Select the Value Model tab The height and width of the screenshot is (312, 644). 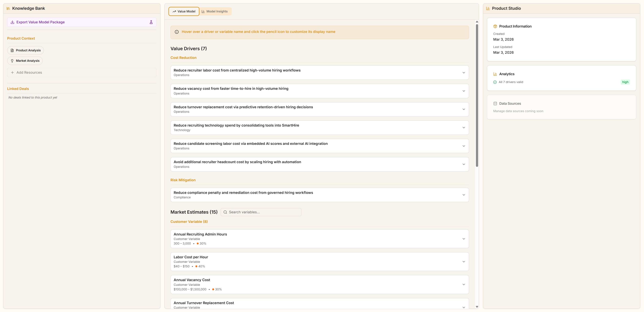(x=184, y=11)
